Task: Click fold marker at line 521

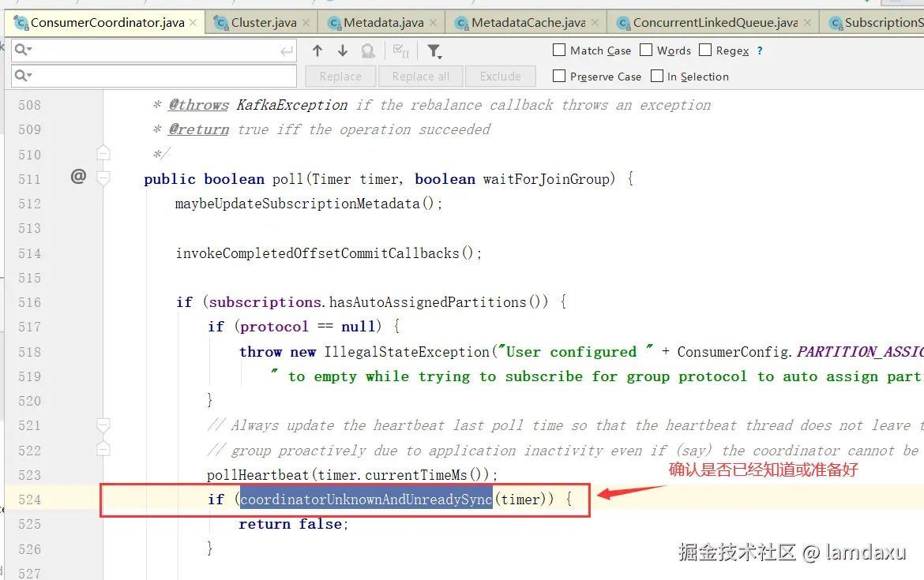Action: click(103, 425)
